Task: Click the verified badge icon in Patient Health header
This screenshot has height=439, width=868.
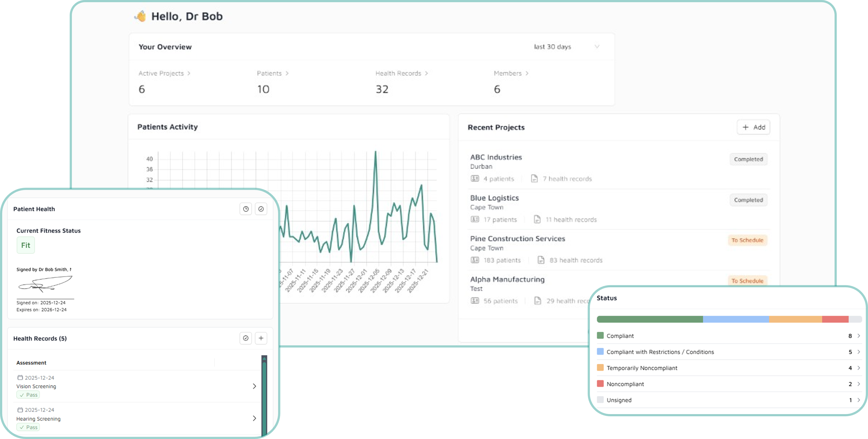Action: pyautogui.click(x=261, y=209)
